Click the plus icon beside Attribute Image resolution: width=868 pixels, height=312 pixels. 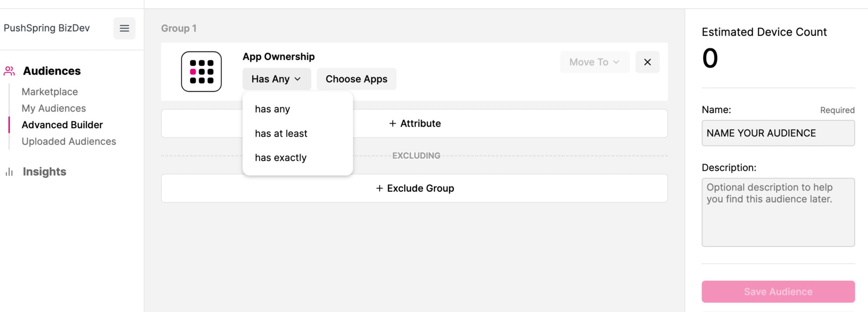pos(392,123)
